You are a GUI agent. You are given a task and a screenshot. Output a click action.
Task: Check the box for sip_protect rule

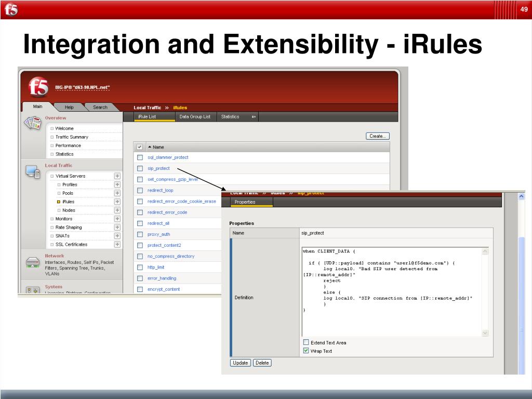140,168
